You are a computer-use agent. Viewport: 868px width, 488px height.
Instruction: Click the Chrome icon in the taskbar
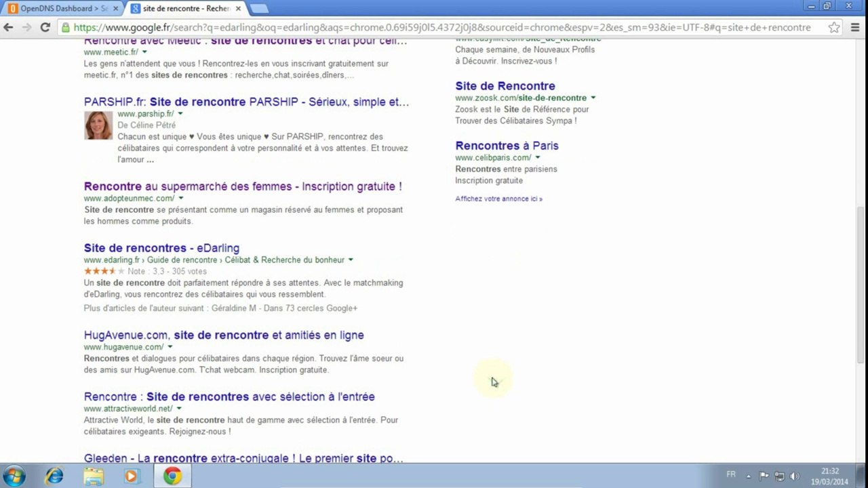point(172,476)
